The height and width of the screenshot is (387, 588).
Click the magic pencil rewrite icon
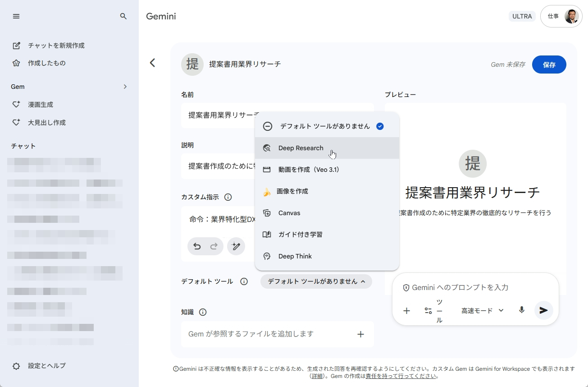click(x=236, y=246)
